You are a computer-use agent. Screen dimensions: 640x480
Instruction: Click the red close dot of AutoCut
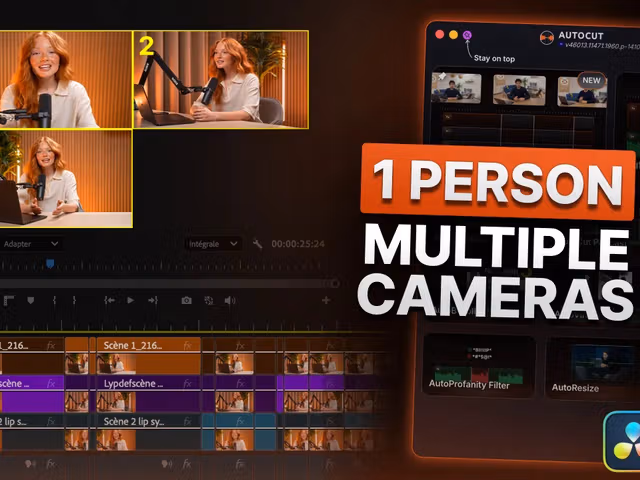[440, 34]
